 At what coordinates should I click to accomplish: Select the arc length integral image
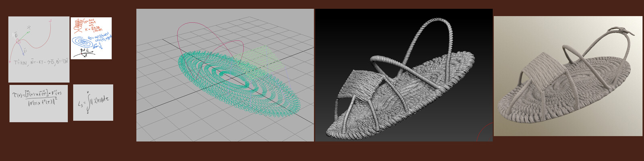(x=93, y=103)
